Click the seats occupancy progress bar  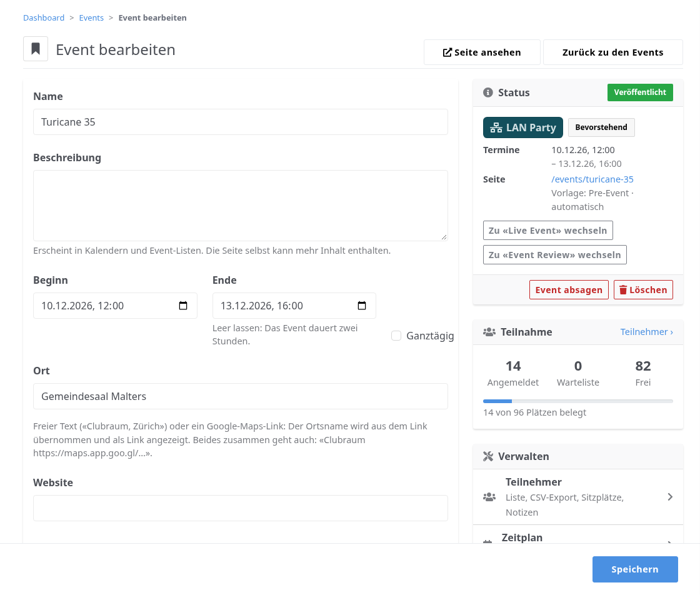577,401
